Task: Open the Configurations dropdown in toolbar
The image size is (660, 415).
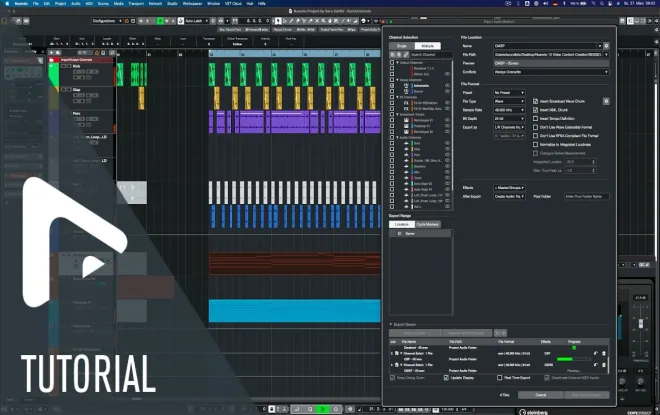Action: (107, 21)
